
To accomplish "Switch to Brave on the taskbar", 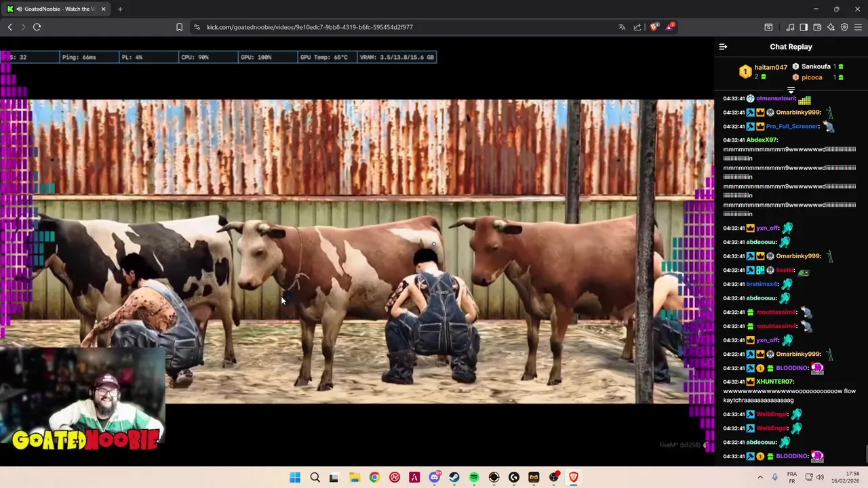I will pos(574,477).
